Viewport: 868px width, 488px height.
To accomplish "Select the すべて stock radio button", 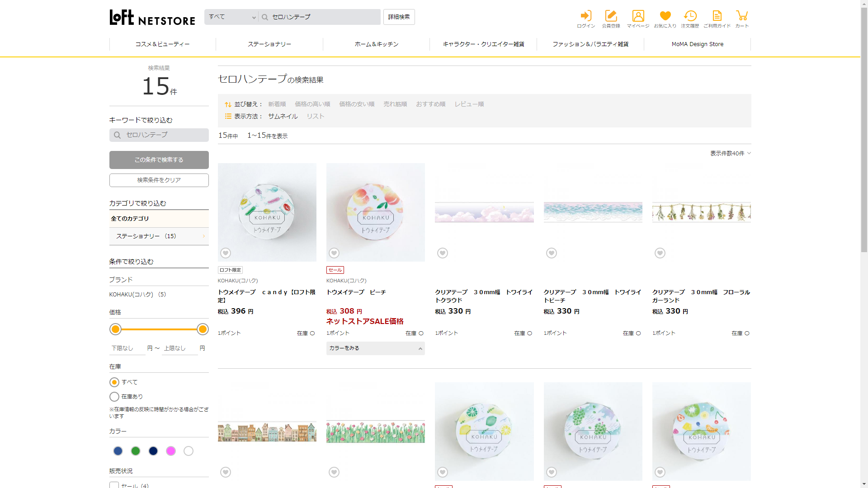I will coord(114,382).
